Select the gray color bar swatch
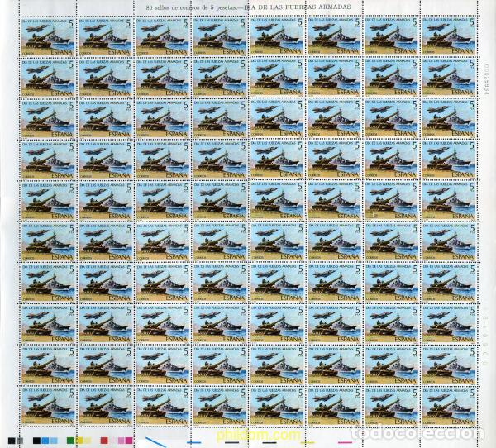The height and width of the screenshot is (448, 496). [x=20, y=441]
